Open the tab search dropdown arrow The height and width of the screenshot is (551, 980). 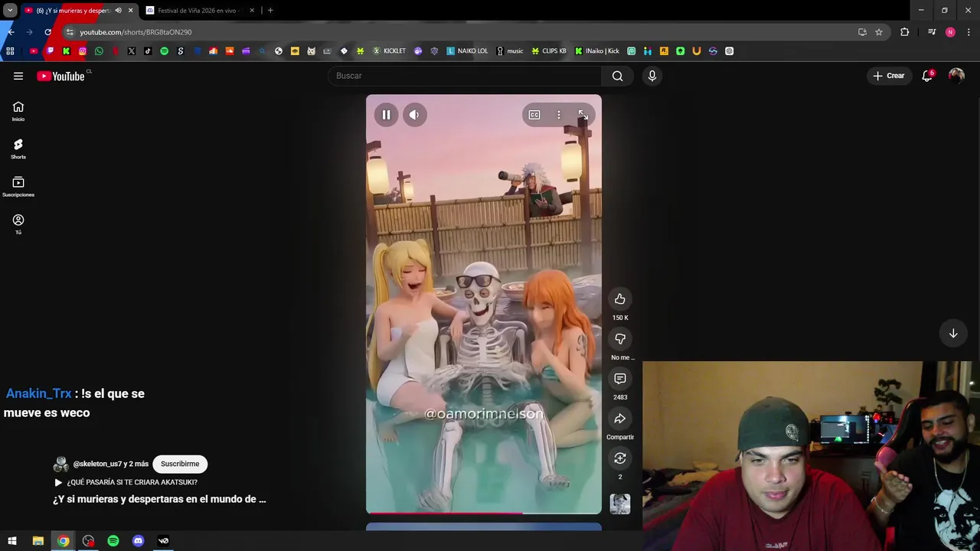point(10,11)
